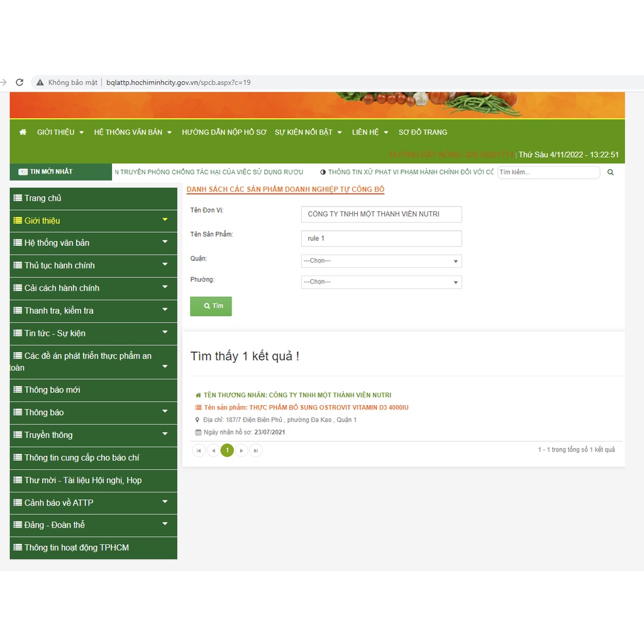Screen dimensions: 644x644
Task: Go to first results page icon
Action: tap(199, 450)
